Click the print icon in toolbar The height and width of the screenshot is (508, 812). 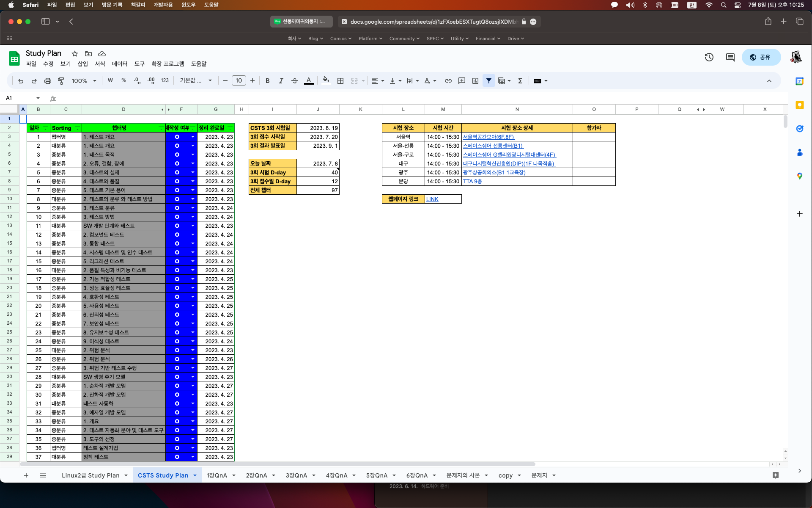pyautogui.click(x=48, y=81)
